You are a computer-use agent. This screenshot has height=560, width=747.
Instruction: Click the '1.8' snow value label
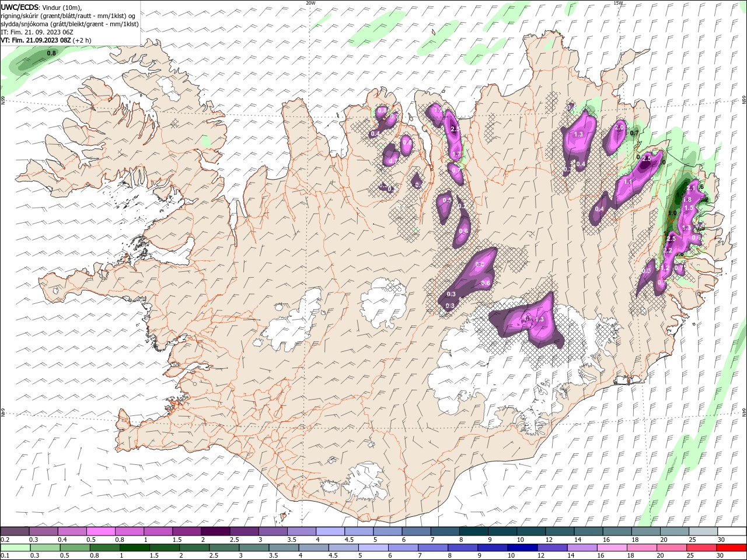[687, 199]
